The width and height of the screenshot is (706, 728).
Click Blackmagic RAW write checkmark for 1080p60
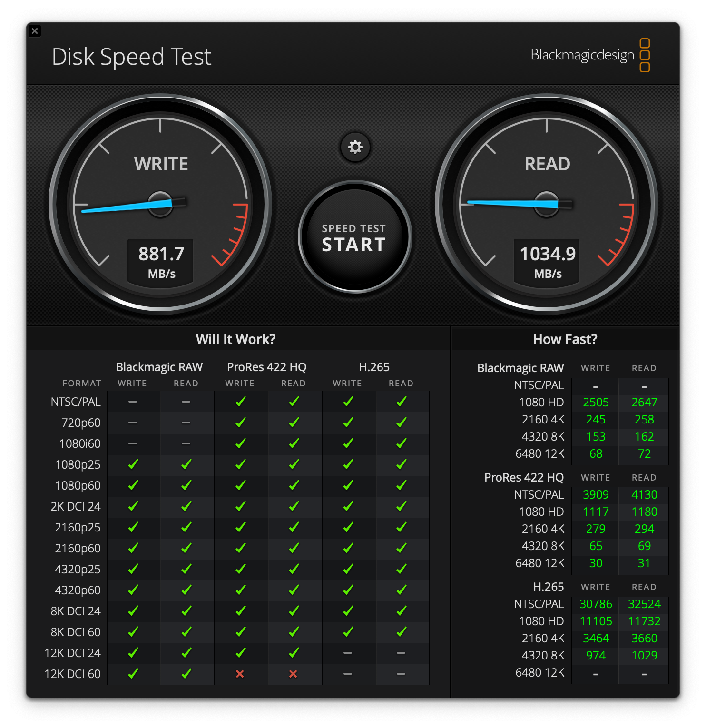(x=133, y=485)
